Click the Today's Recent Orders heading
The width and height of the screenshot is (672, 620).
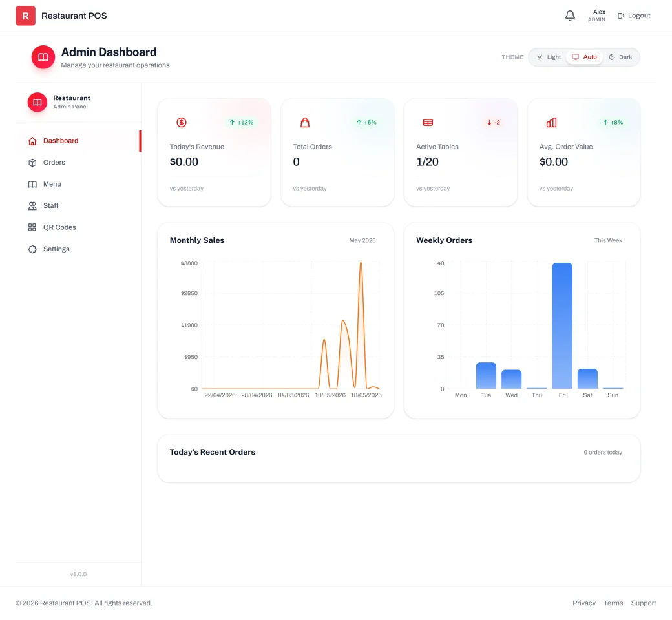(x=212, y=452)
